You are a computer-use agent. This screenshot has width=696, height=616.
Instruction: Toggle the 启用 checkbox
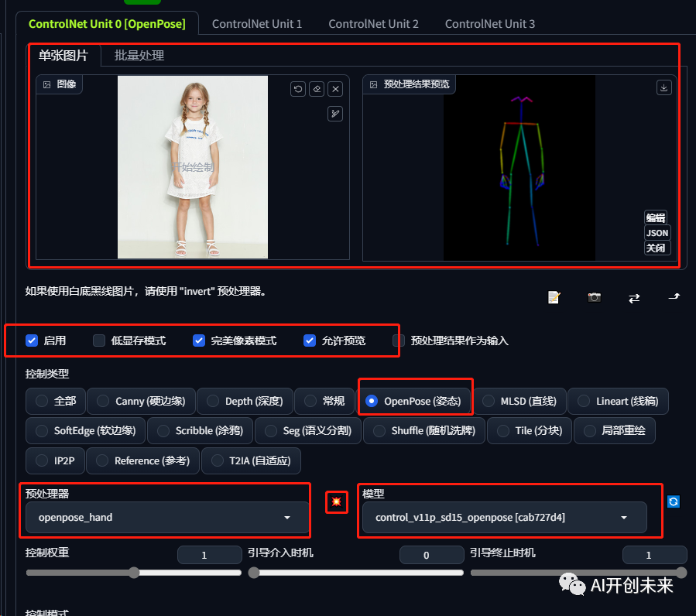tap(32, 341)
